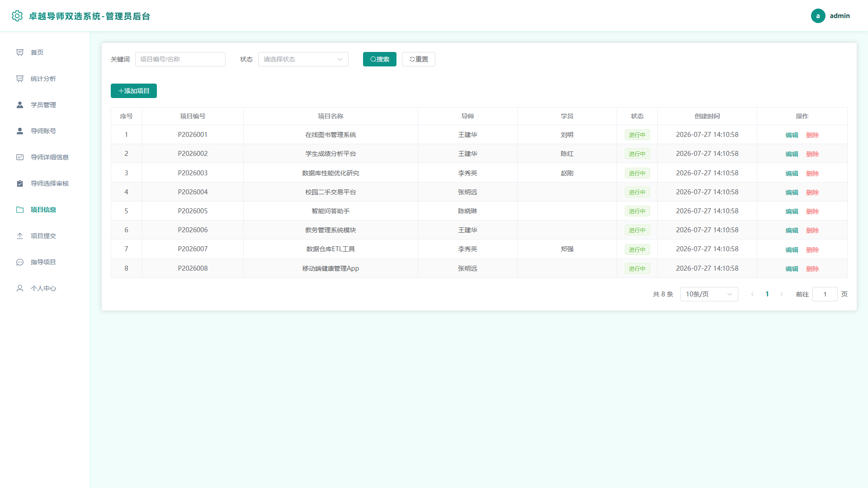This screenshot has height=488, width=868.
Task: Click the 统计分析 chart icon
Action: pos(20,79)
